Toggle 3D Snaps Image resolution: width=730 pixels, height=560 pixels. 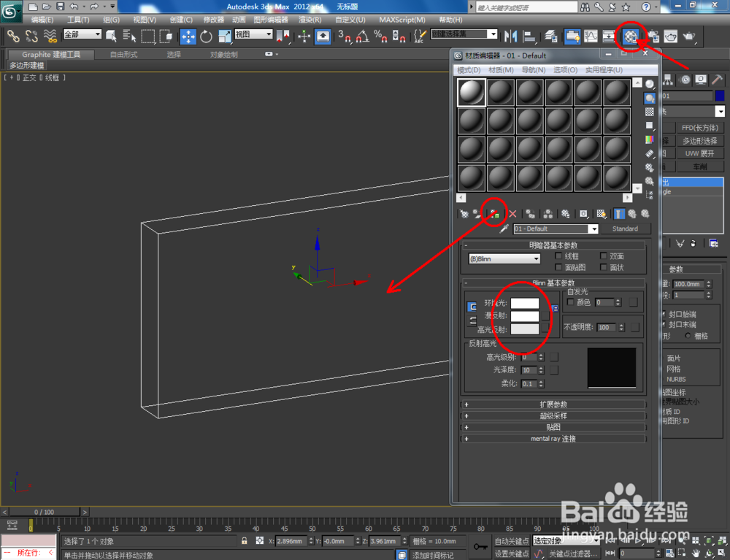tap(344, 36)
